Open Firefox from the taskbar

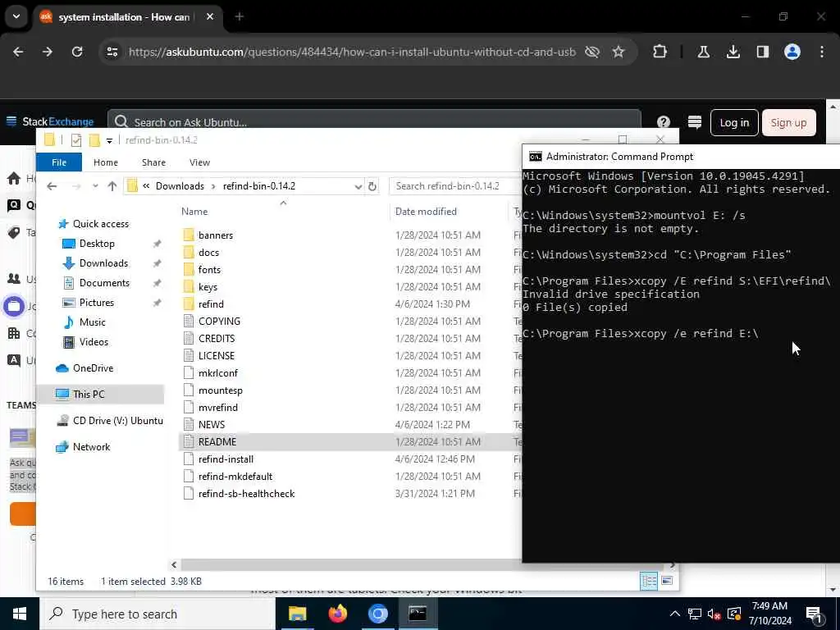point(337,614)
